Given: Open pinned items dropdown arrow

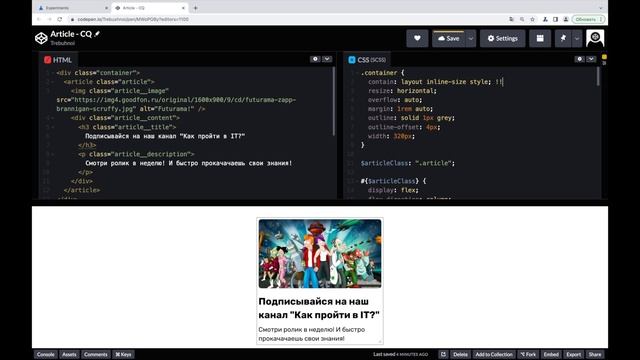Looking at the screenshot, I should tap(577, 38).
